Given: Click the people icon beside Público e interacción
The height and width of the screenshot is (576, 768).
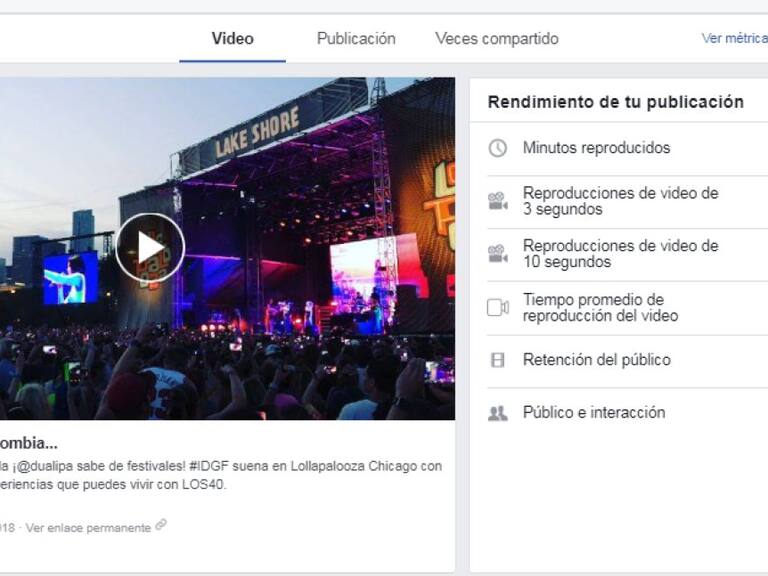Looking at the screenshot, I should pyautogui.click(x=497, y=413).
